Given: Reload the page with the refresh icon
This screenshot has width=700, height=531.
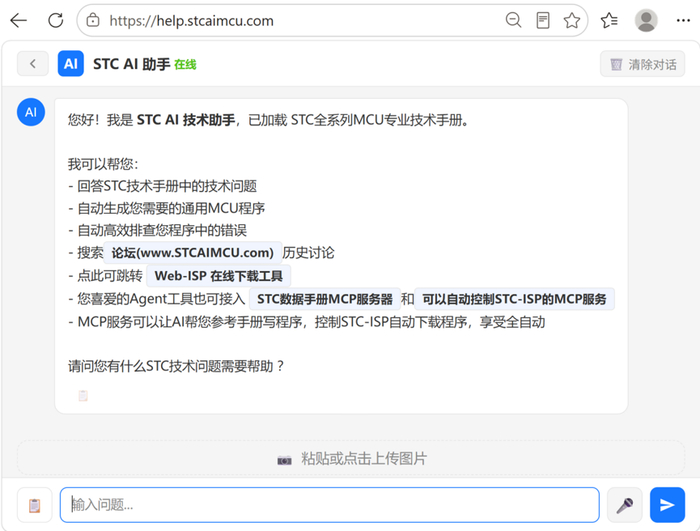Looking at the screenshot, I should click(x=56, y=21).
